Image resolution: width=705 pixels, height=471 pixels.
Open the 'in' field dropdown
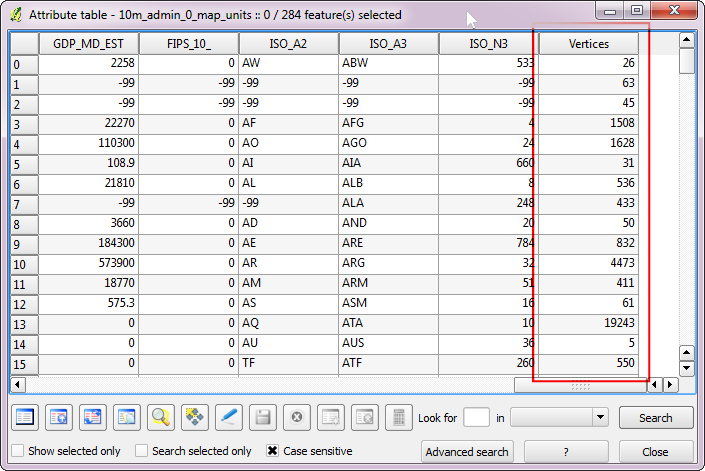click(x=600, y=418)
